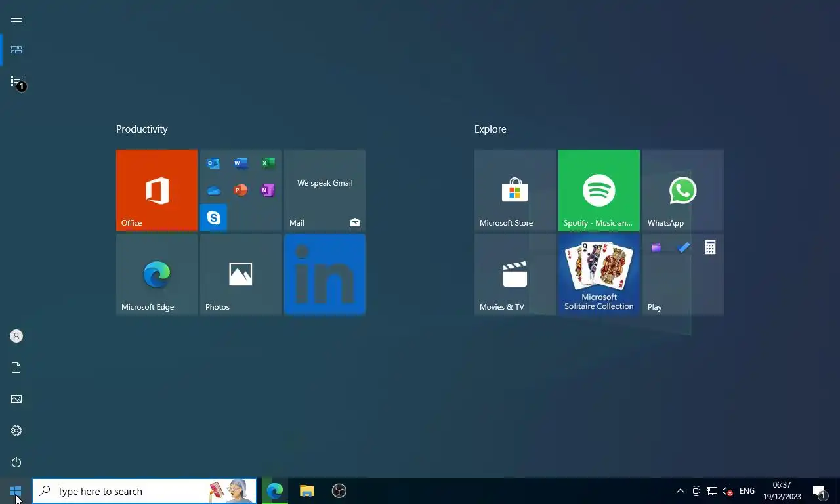Image resolution: width=840 pixels, height=504 pixels.
Task: Select the Productivity group heading
Action: click(142, 129)
